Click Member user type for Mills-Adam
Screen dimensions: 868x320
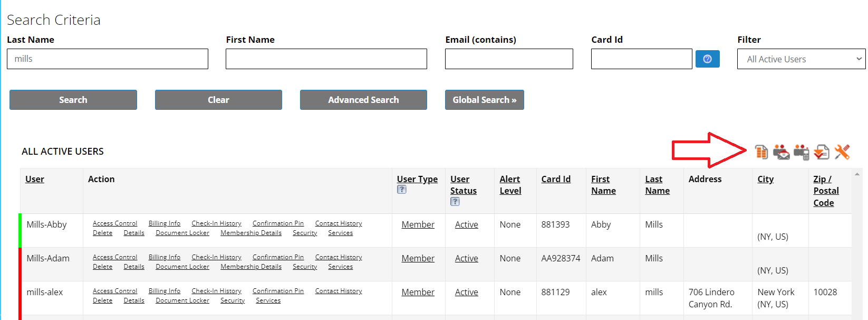click(x=418, y=258)
